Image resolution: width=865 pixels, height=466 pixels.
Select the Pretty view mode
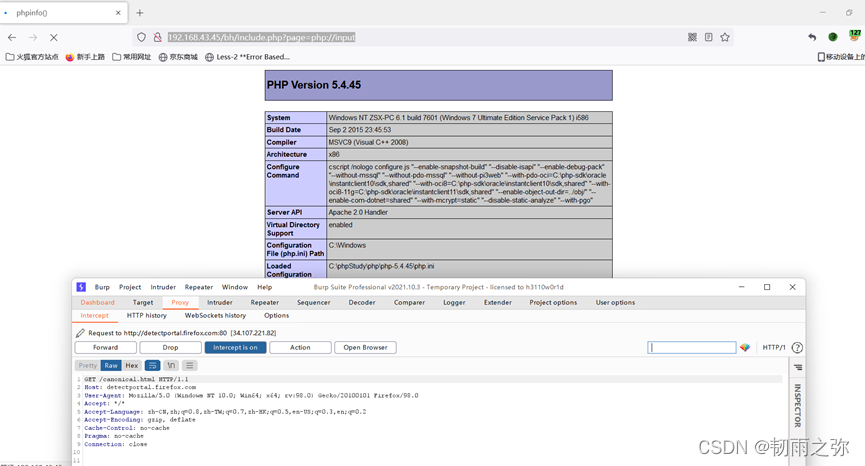click(x=88, y=365)
